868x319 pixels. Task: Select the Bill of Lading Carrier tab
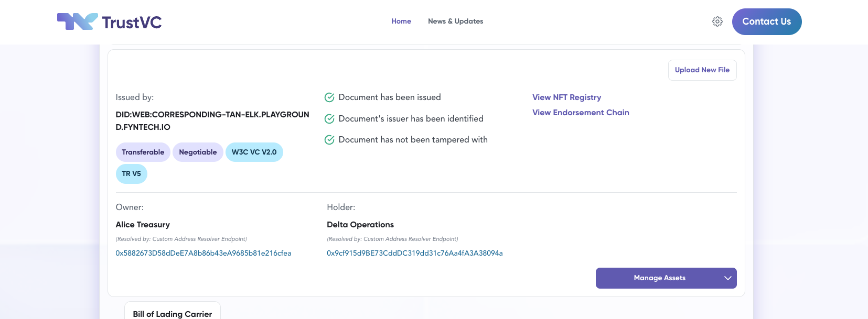tap(173, 313)
